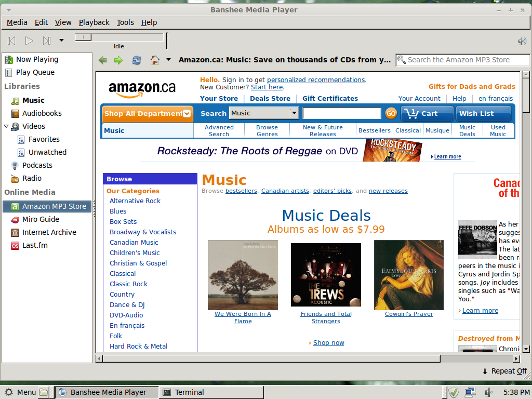Start playback with the Play button

(x=29, y=41)
